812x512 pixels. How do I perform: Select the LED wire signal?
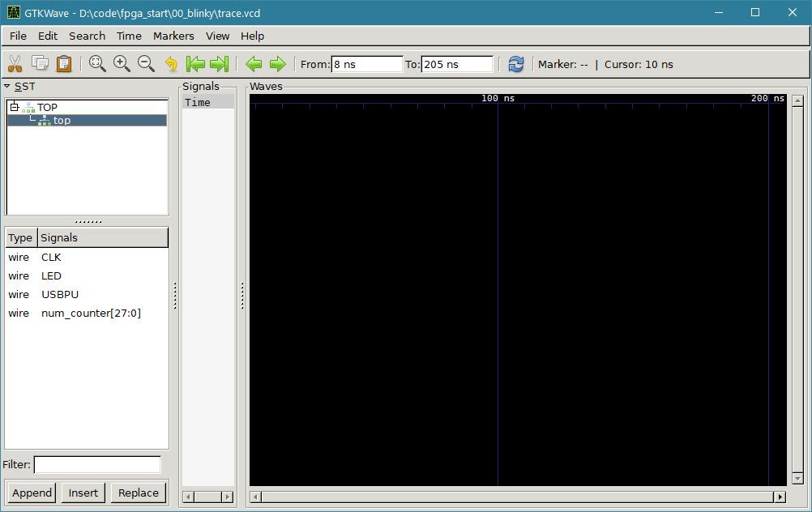pyautogui.click(x=87, y=276)
